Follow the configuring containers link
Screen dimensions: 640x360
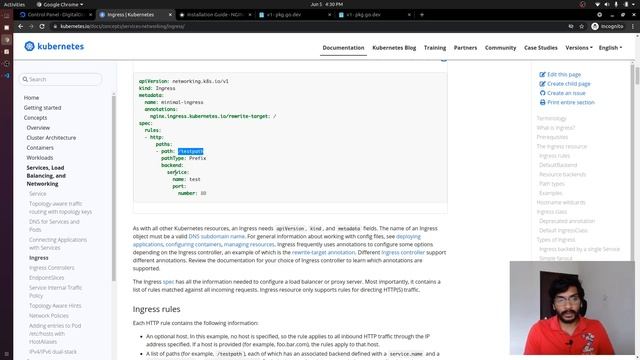point(193,244)
